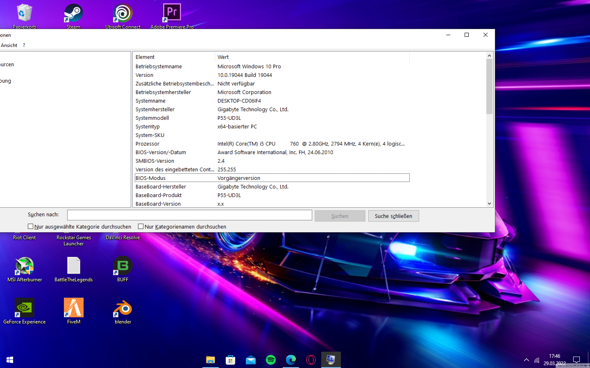The height and width of the screenshot is (368, 590).
Task: Select the BaseBoard-Version row
Action: click(272, 204)
